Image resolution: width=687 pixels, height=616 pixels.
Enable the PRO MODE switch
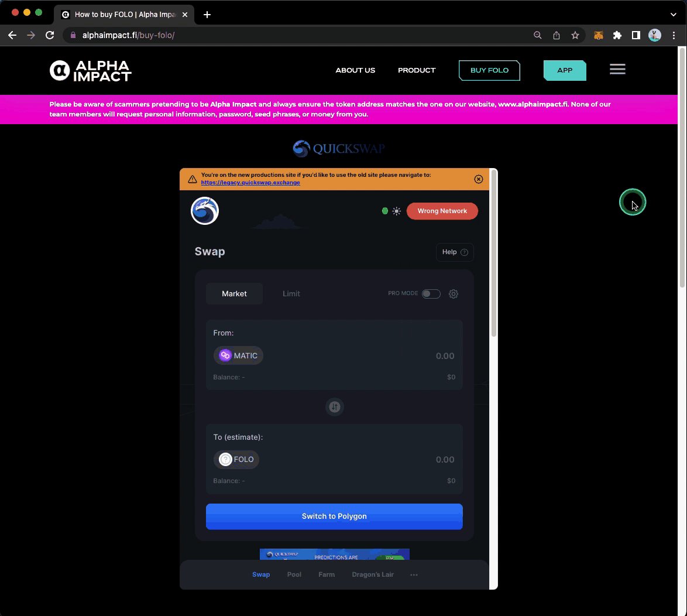[x=431, y=294]
